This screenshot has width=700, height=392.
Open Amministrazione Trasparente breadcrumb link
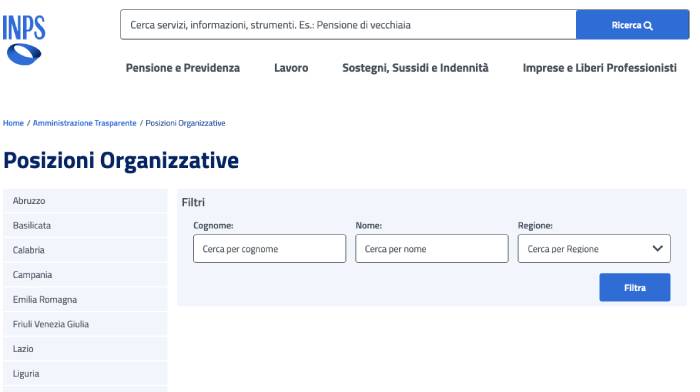pyautogui.click(x=84, y=123)
